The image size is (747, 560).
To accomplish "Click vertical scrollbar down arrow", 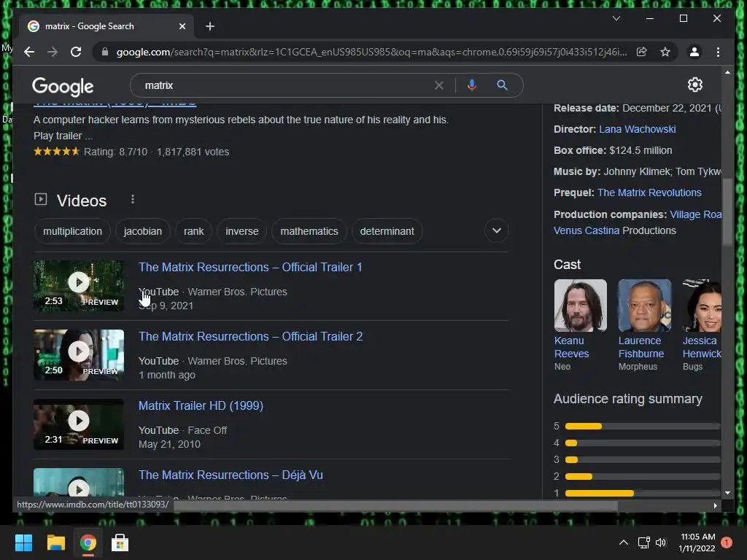I will (727, 494).
